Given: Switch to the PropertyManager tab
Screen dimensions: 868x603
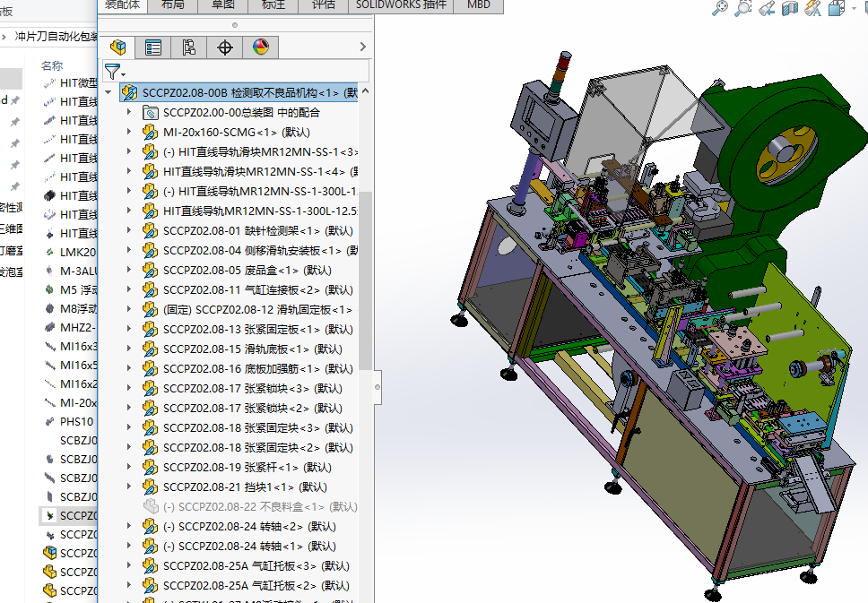Looking at the screenshot, I should pos(153,47).
